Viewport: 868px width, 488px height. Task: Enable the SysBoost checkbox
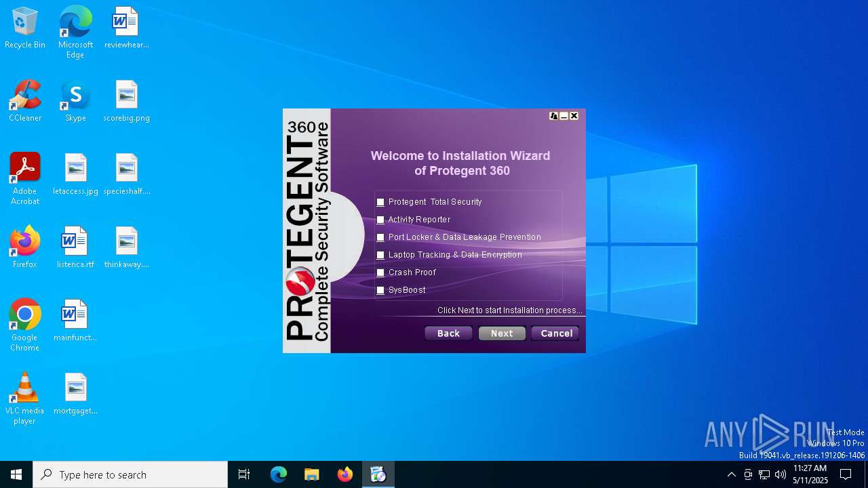(380, 290)
